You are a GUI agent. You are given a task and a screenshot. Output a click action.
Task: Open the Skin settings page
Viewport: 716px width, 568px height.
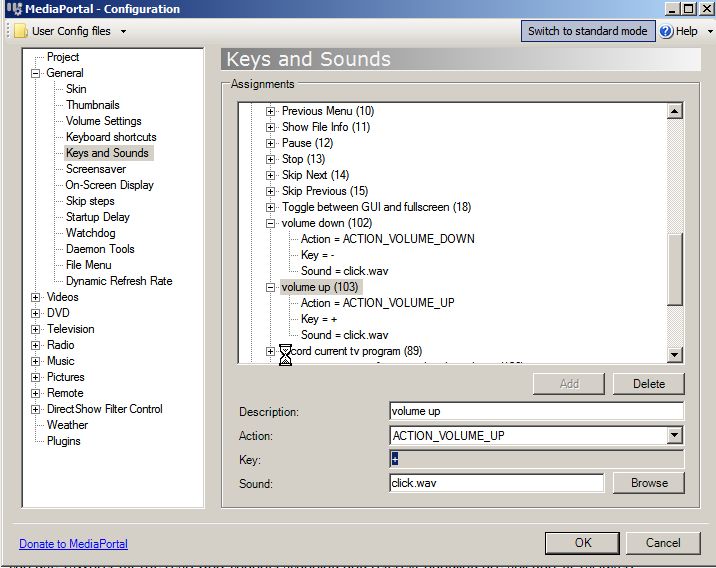point(76,89)
